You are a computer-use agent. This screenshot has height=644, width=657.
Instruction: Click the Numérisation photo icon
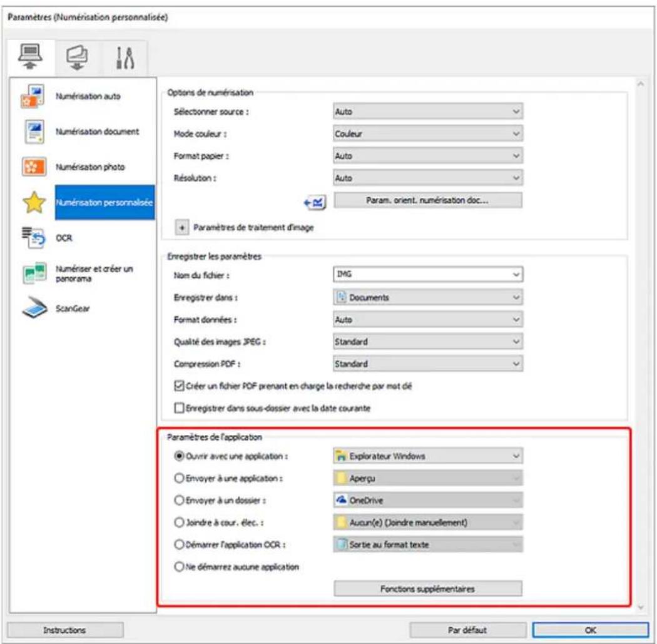tap(34, 166)
